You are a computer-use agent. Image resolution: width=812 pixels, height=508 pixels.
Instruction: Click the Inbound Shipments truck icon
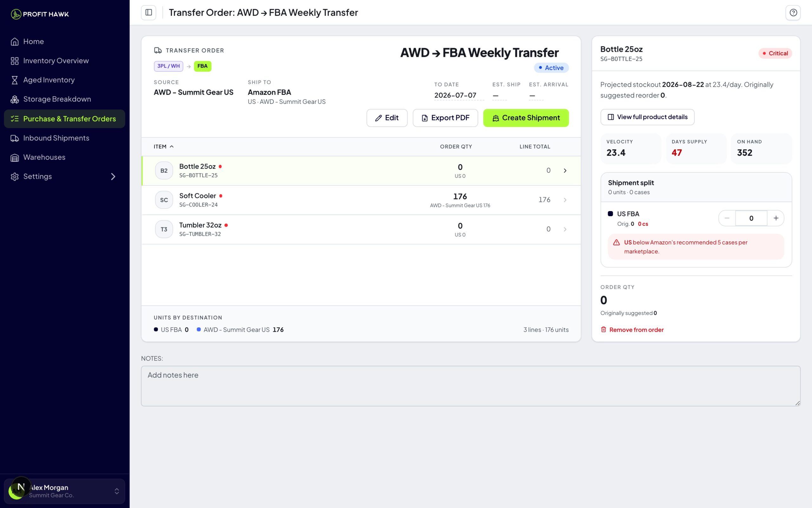coord(14,138)
